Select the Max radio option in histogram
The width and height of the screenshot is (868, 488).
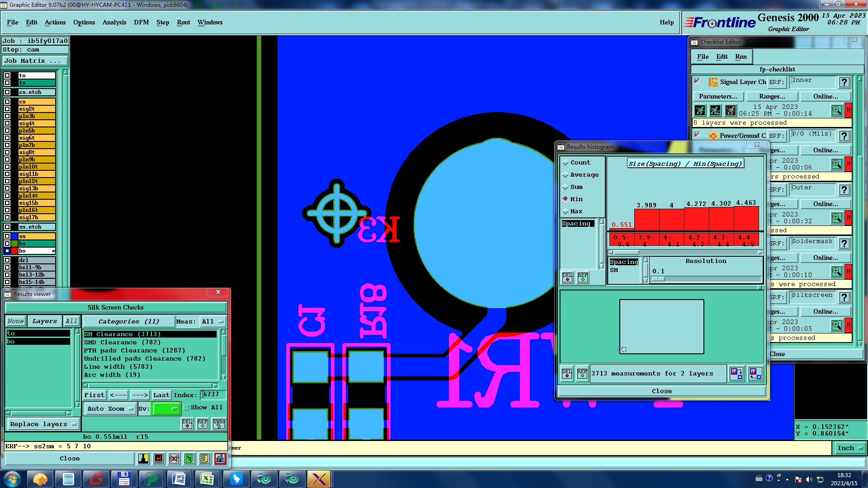point(566,211)
